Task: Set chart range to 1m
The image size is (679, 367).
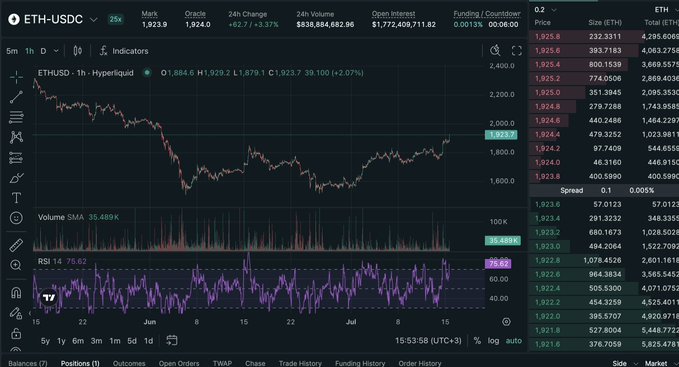Action: [115, 341]
